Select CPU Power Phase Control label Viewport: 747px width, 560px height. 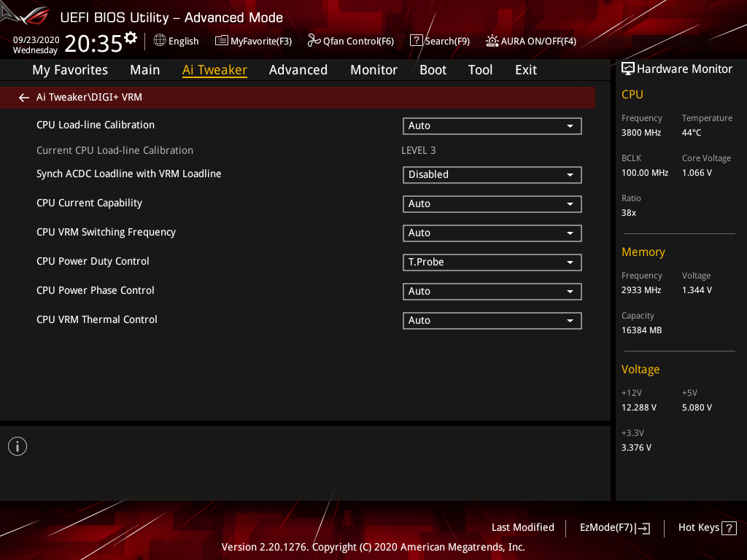pos(96,290)
